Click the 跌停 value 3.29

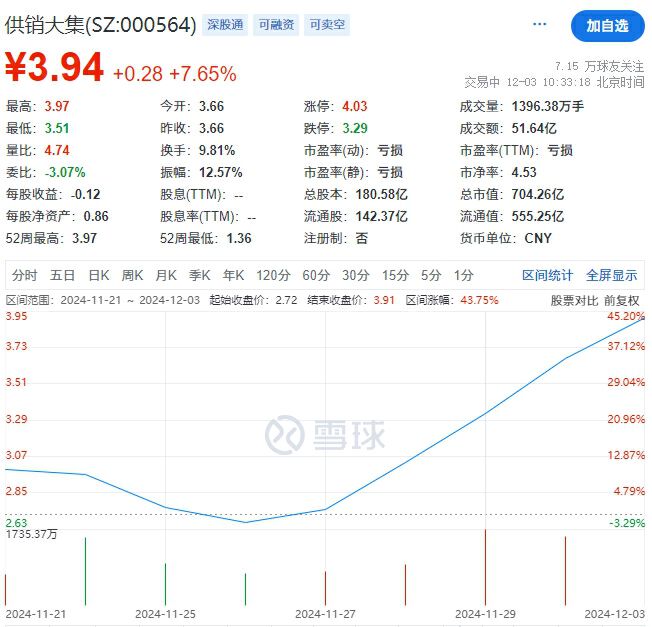(355, 128)
